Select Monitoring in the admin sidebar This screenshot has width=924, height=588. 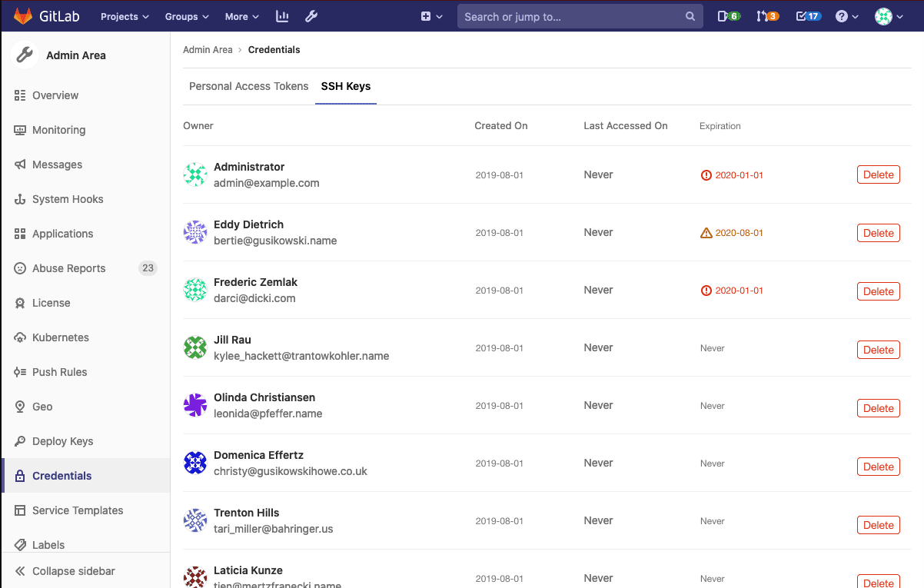pyautogui.click(x=58, y=129)
